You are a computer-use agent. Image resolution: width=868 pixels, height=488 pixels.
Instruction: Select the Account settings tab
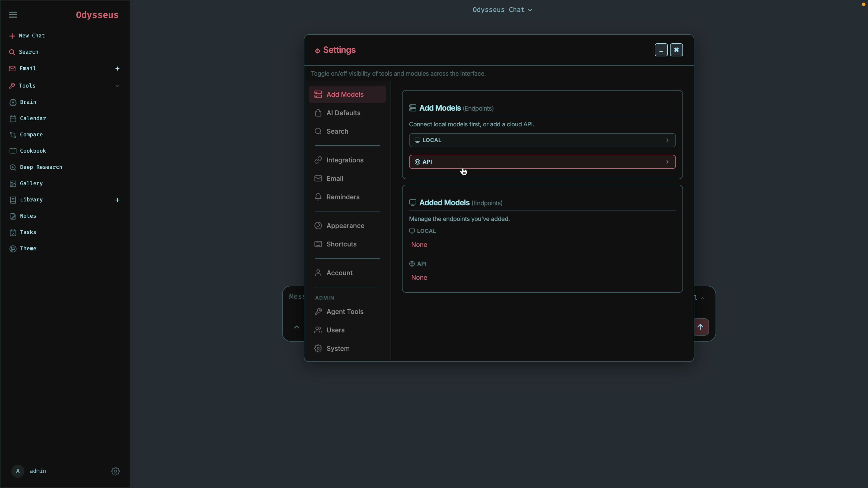347,273
